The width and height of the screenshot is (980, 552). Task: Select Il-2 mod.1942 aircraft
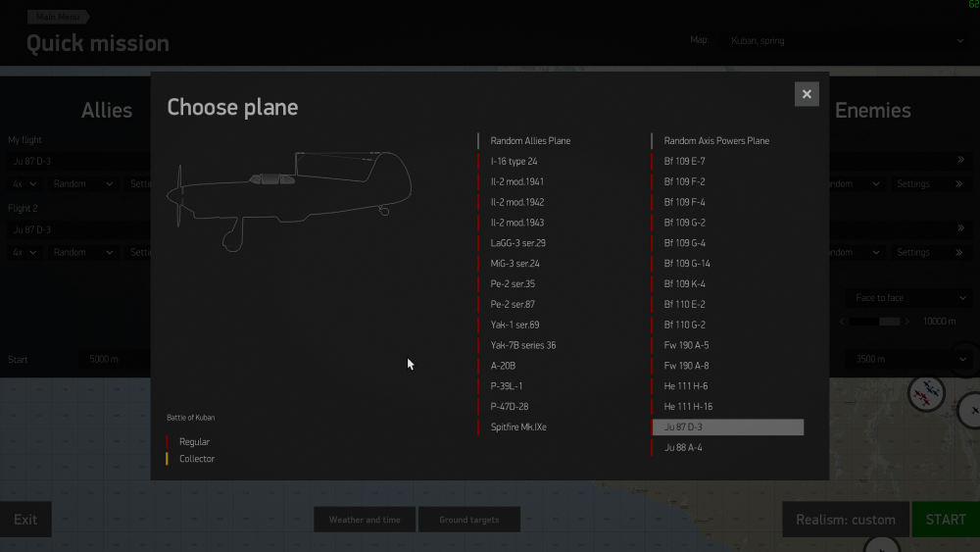[516, 203]
